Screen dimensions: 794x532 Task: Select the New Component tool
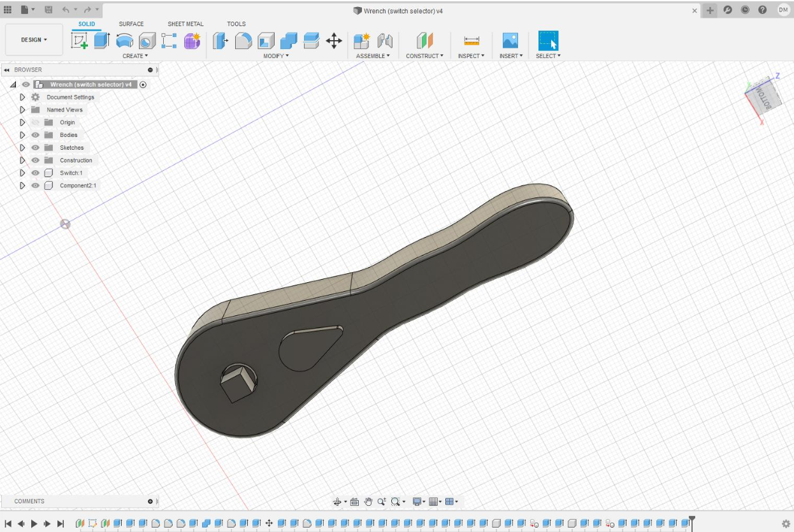[362, 41]
